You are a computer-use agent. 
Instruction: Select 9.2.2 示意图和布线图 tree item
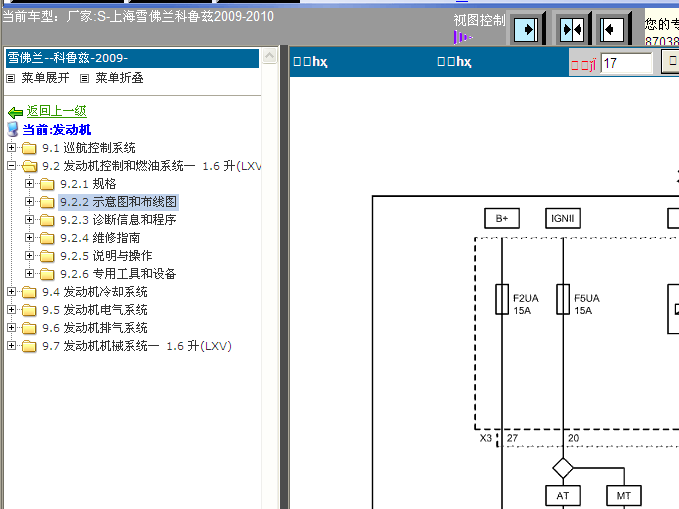[118, 202]
